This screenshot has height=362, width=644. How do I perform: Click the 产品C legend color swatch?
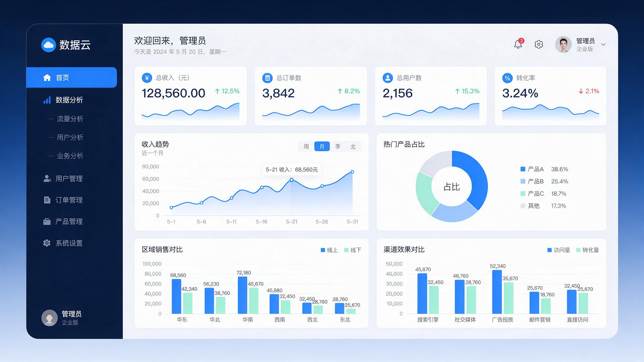pyautogui.click(x=523, y=194)
